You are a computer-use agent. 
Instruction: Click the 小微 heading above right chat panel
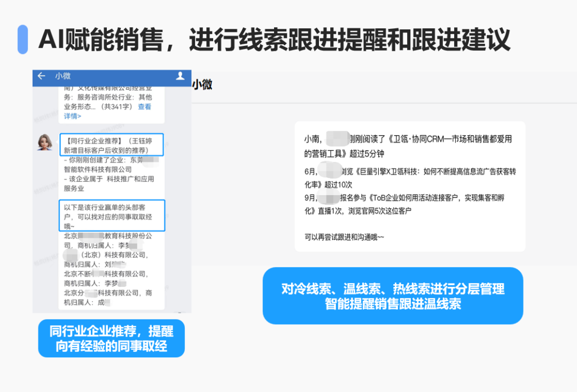[202, 84]
